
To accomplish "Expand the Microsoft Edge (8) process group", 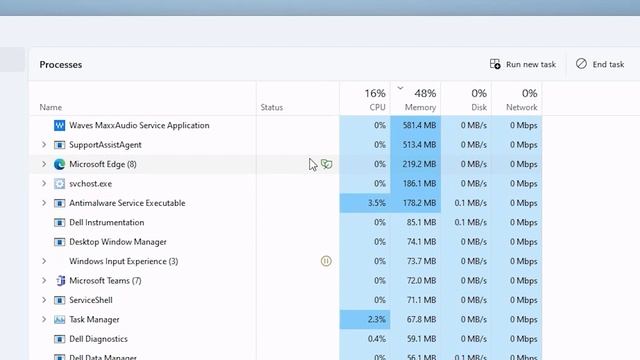I will [x=44, y=164].
